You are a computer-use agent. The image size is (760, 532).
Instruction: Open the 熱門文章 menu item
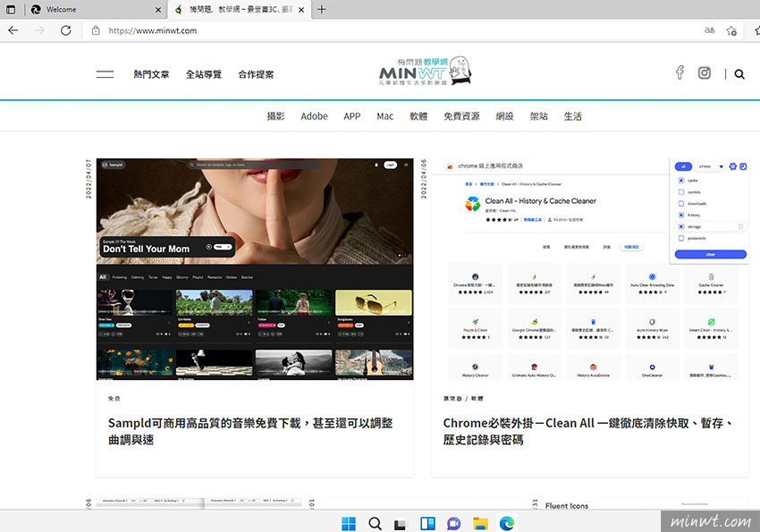[x=151, y=74]
